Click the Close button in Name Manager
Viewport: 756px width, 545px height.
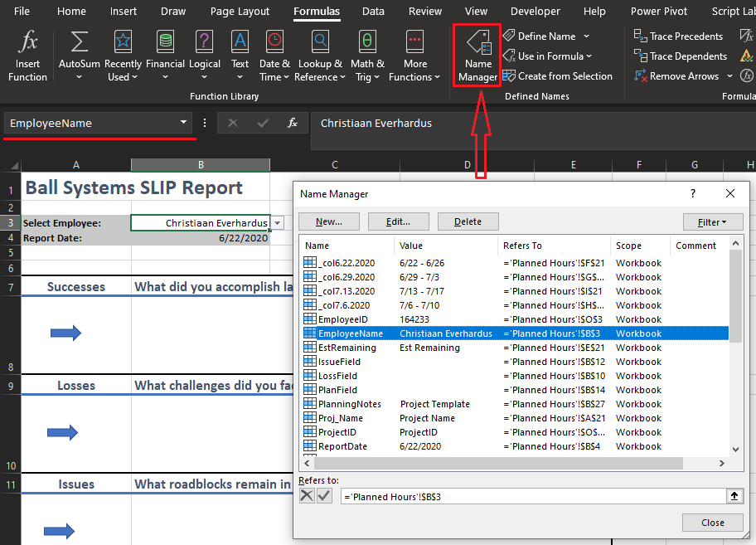(x=713, y=523)
